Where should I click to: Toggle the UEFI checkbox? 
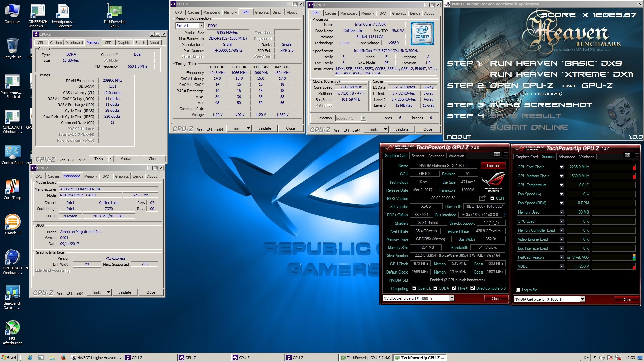pyautogui.click(x=492, y=198)
